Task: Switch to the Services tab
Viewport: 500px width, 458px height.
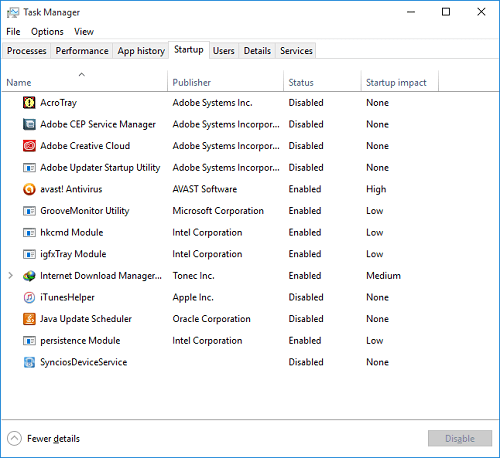Action: click(296, 51)
